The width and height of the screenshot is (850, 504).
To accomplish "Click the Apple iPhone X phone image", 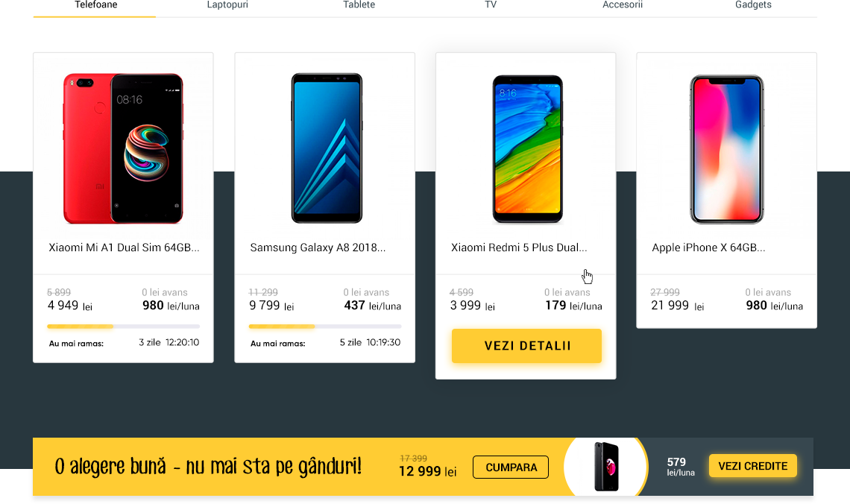I will (x=726, y=150).
